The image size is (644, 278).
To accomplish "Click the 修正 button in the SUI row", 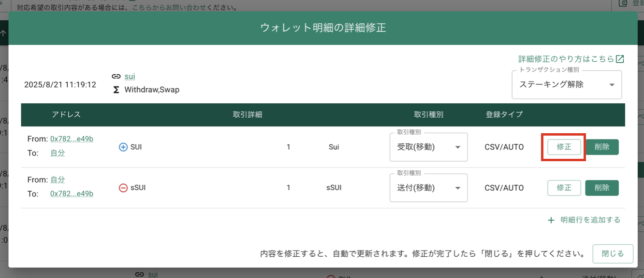I will pyautogui.click(x=564, y=147).
